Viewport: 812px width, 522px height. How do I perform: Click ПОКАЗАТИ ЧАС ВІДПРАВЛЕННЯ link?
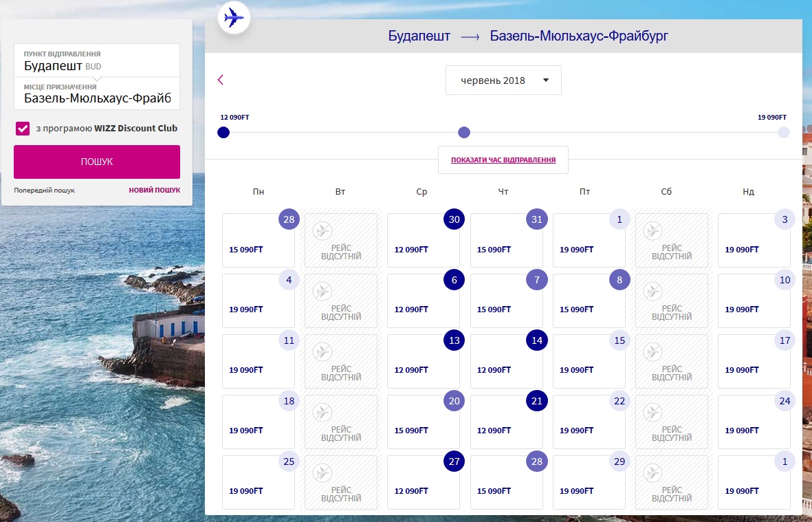pyautogui.click(x=503, y=160)
